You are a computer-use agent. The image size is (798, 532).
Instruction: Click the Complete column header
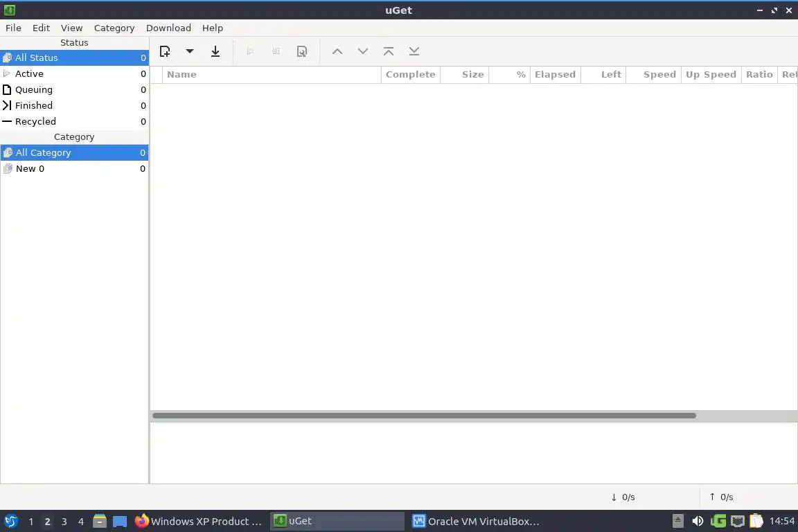411,75
